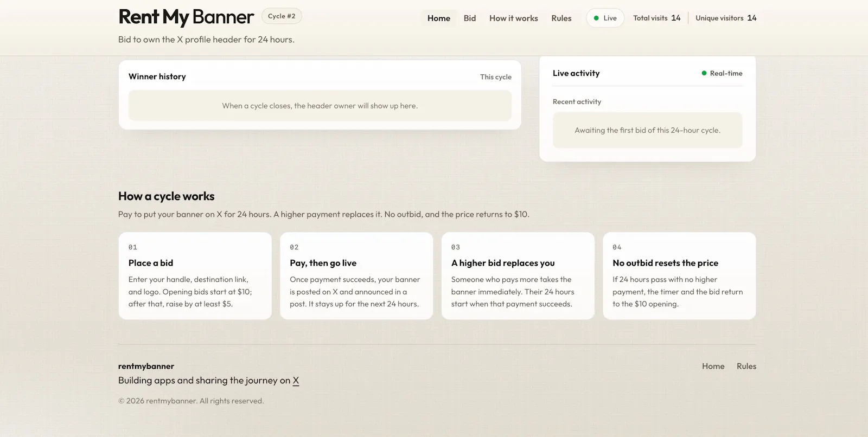Click the Live activity heading
Screen dimensions: 868x437
click(576, 73)
